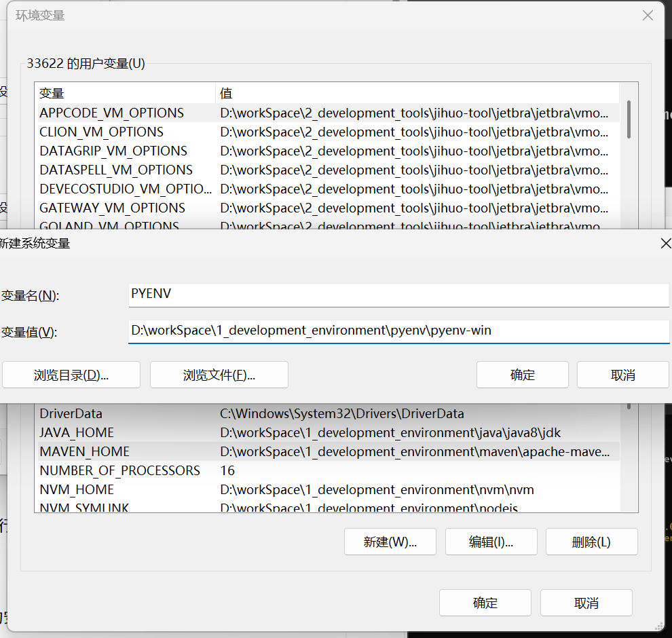Image resolution: width=672 pixels, height=638 pixels.
Task: Cancel the new system variable dialog
Action: [622, 375]
